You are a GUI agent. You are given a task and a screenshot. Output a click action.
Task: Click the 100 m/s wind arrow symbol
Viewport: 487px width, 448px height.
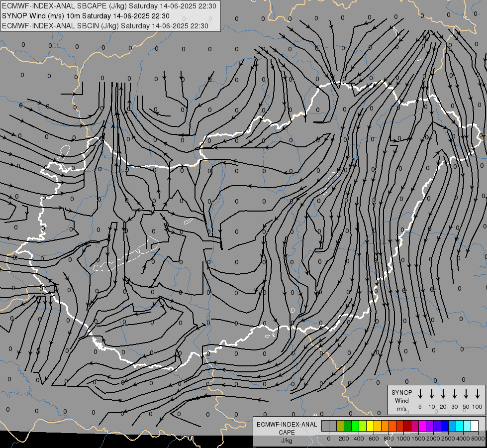tap(478, 394)
